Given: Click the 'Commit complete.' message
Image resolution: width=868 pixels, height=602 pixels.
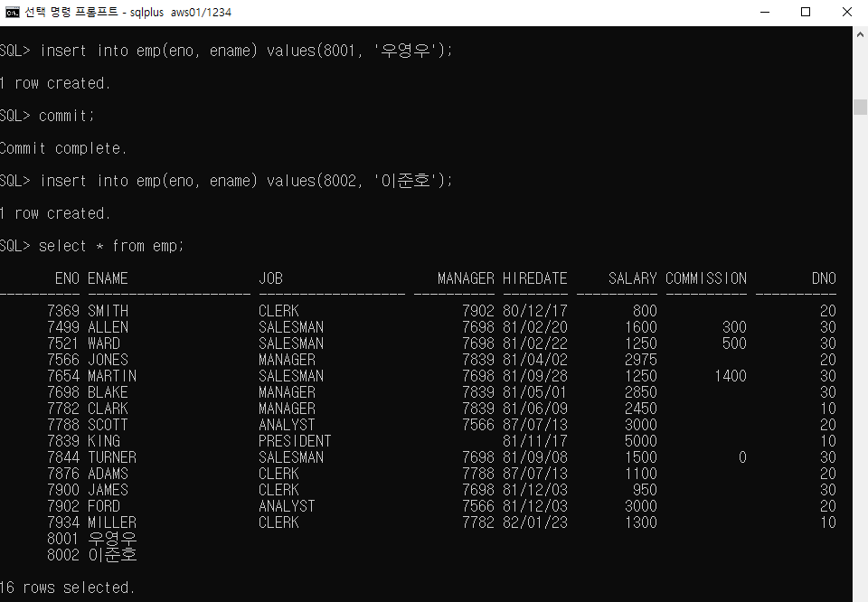Looking at the screenshot, I should (x=63, y=148).
